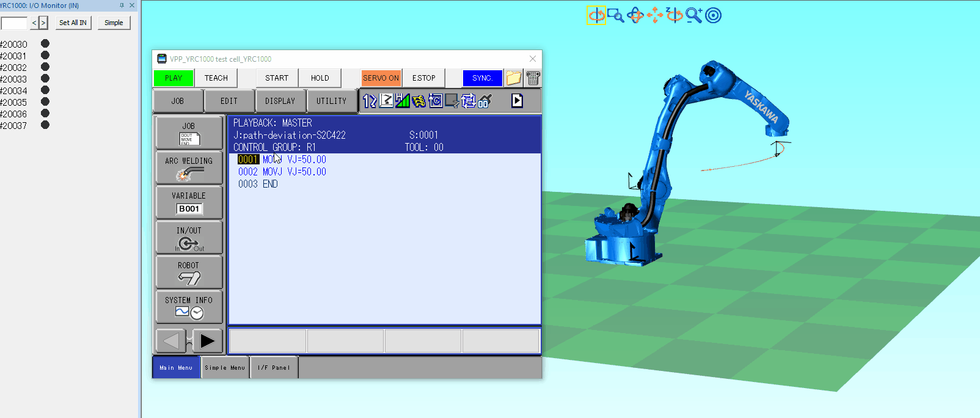Viewport: 980px width, 418px height.
Task: Close the I/O Monitor panel
Action: pos(132,5)
